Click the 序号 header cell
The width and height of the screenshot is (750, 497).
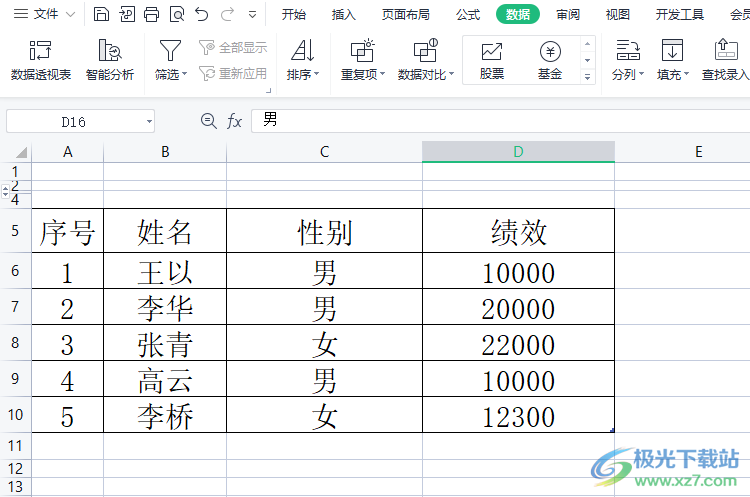point(67,231)
